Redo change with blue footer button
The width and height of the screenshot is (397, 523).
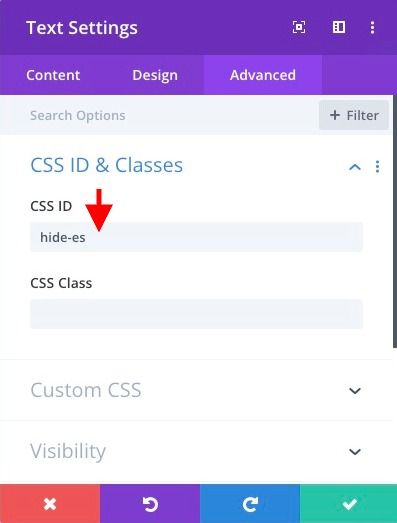[x=250, y=504]
